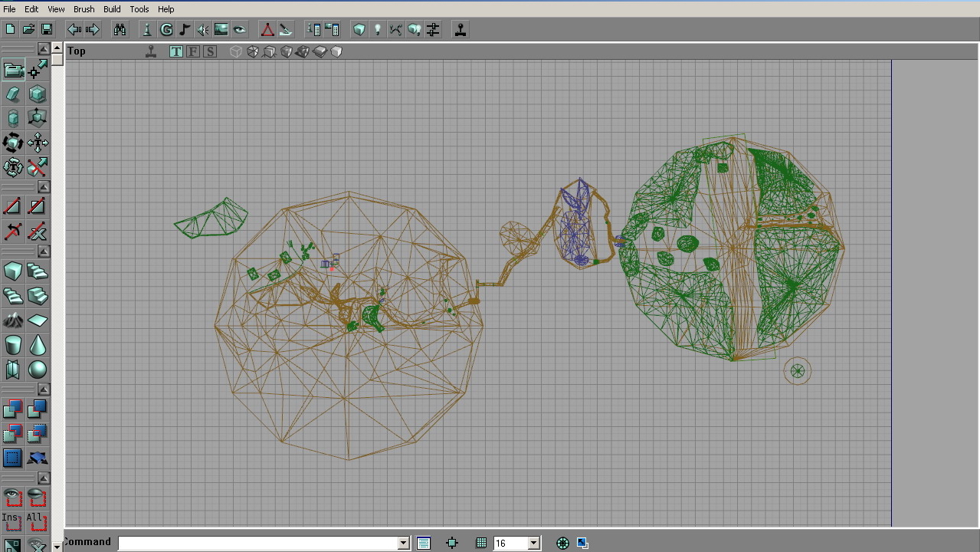Toggle the Top view 'T' button
This screenshot has width=980, height=552.
click(176, 51)
